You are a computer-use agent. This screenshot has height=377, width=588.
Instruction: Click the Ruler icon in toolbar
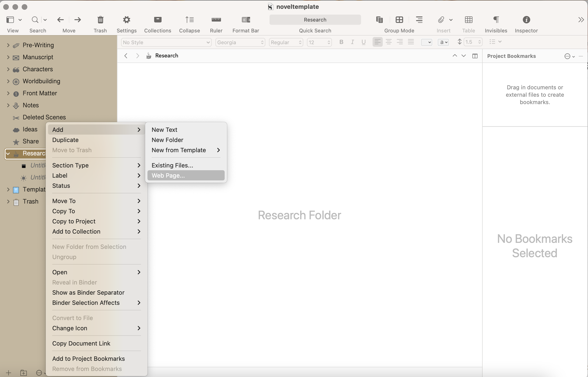click(216, 20)
